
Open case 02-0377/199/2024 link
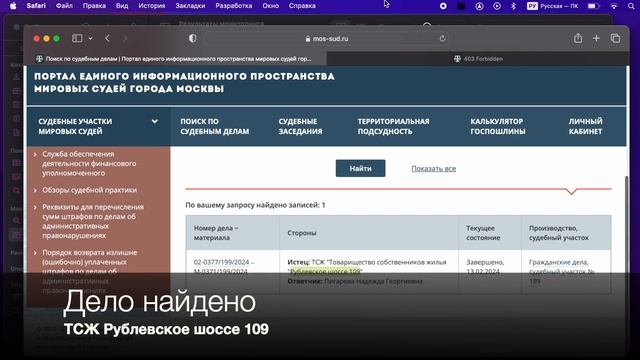[x=223, y=267]
